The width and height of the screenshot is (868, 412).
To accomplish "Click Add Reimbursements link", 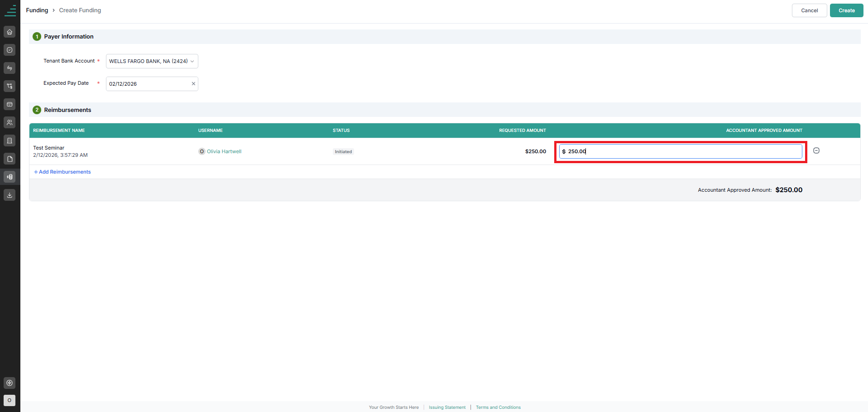I will (62, 172).
